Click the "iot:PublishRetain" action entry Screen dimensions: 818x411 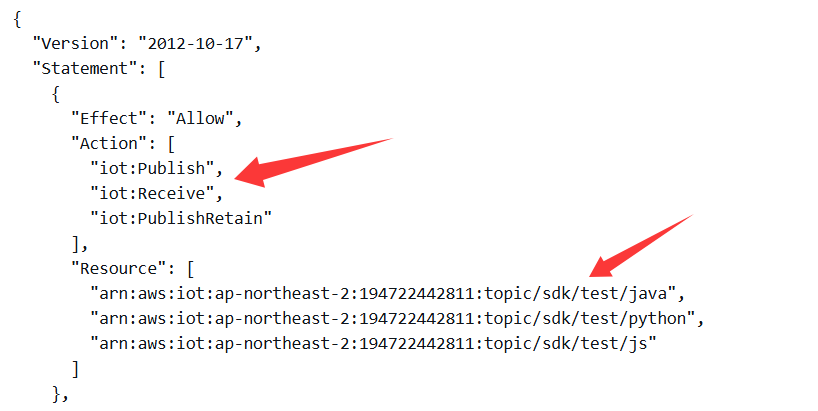pyautogui.click(x=181, y=219)
